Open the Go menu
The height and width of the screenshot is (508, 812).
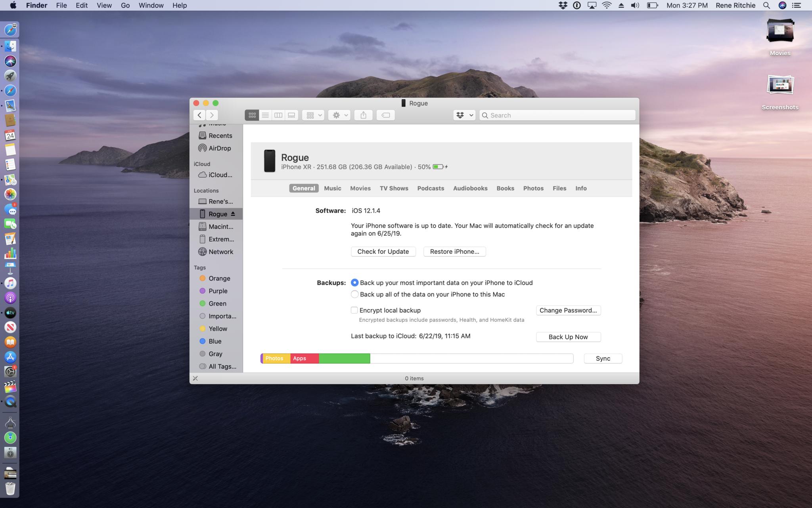click(125, 6)
